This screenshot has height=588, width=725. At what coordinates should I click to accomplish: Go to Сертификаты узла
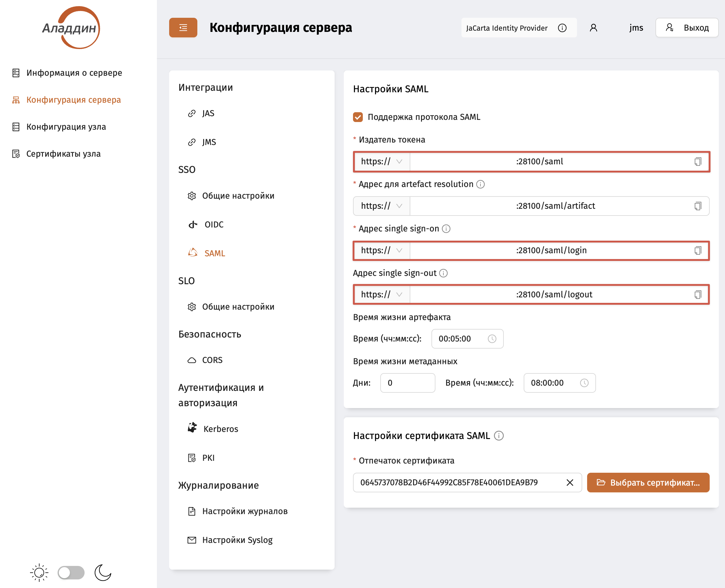(56, 154)
